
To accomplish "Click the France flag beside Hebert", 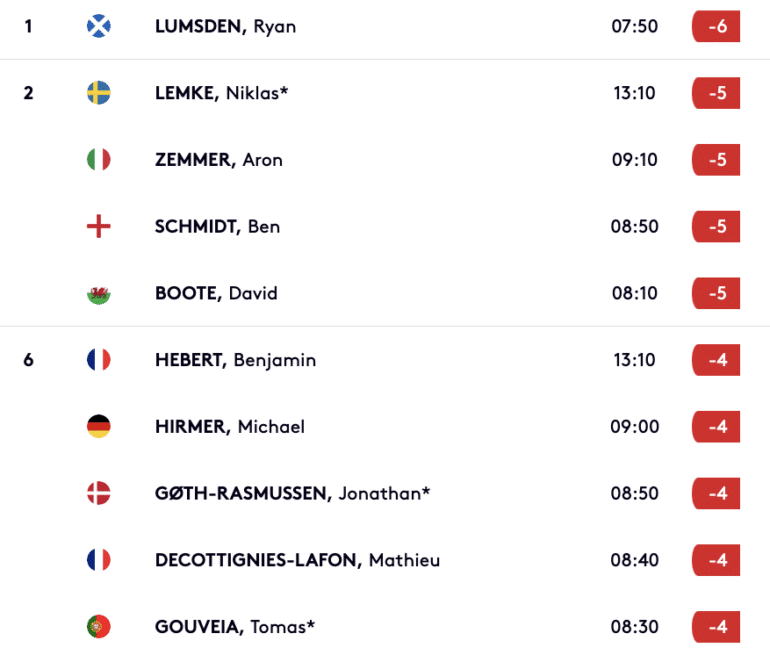I will 99,360.
